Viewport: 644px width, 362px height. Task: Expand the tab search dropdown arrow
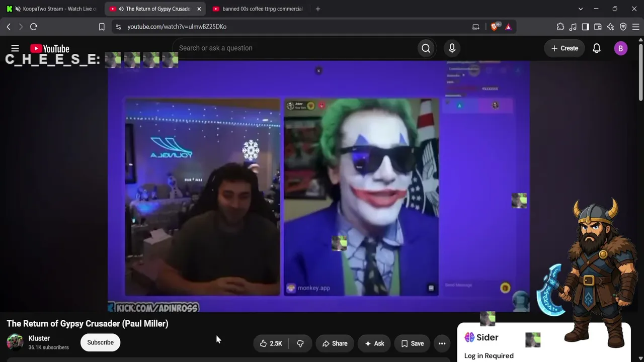pos(581,9)
